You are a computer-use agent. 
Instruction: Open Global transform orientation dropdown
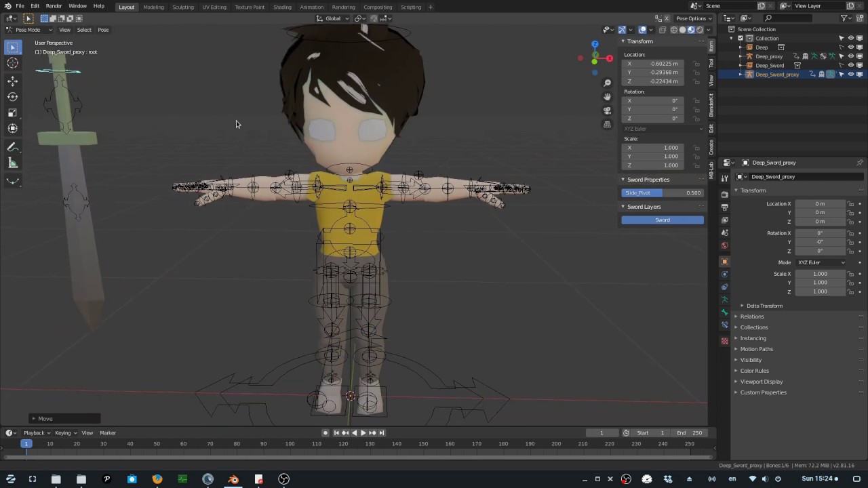click(332, 18)
